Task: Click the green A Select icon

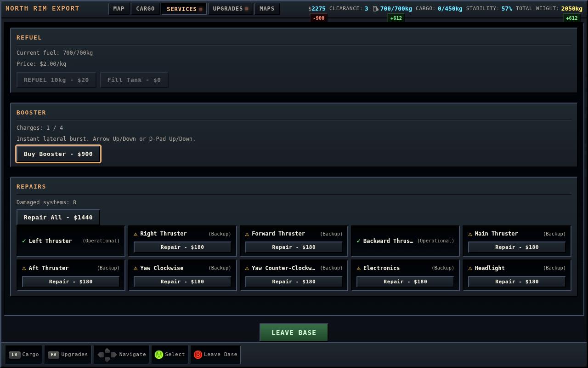Action: click(x=158, y=355)
